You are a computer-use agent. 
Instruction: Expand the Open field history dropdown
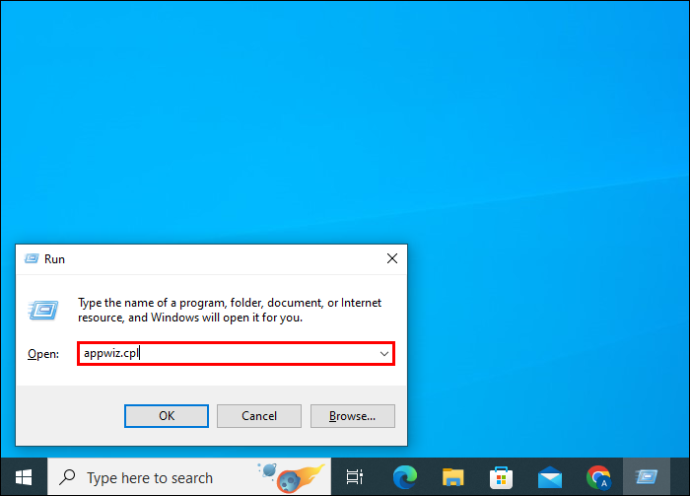pos(384,353)
